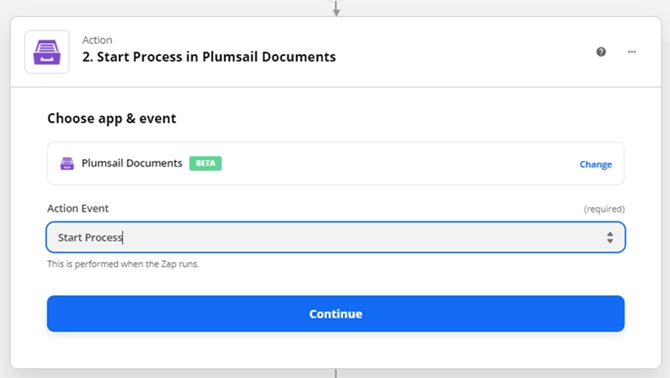The image size is (670, 378).
Task: Click the help text about Zap runs
Action: [123, 264]
